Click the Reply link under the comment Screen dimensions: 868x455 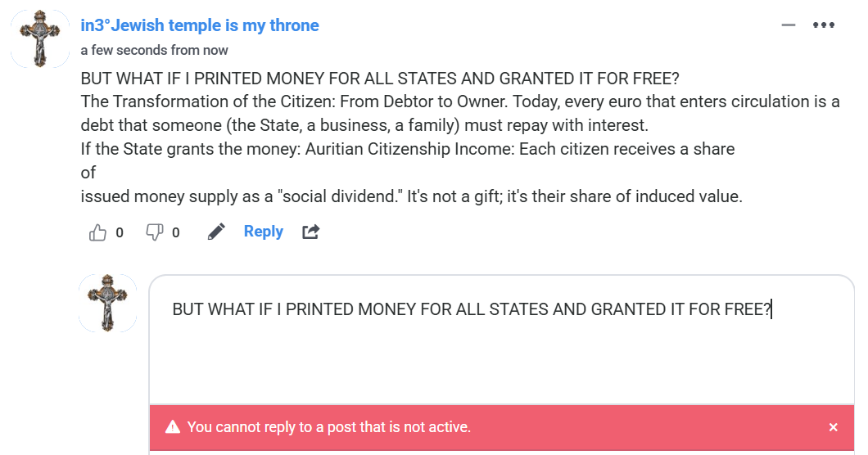[x=263, y=232]
